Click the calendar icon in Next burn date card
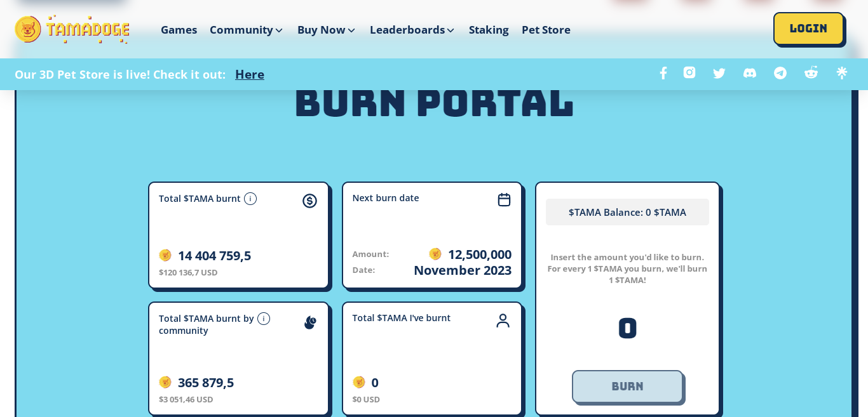Image resolution: width=868 pixels, height=417 pixels. click(504, 200)
